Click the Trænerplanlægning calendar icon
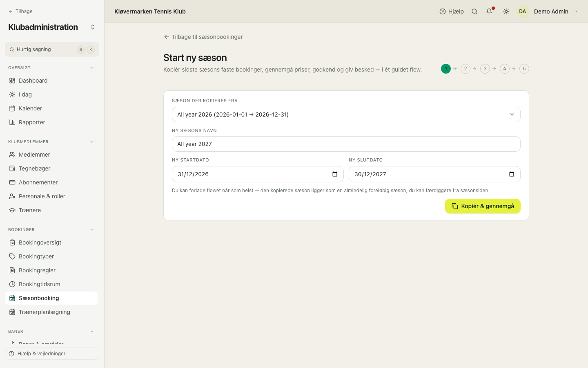Viewport: 588px width, 368px height. (x=12, y=312)
